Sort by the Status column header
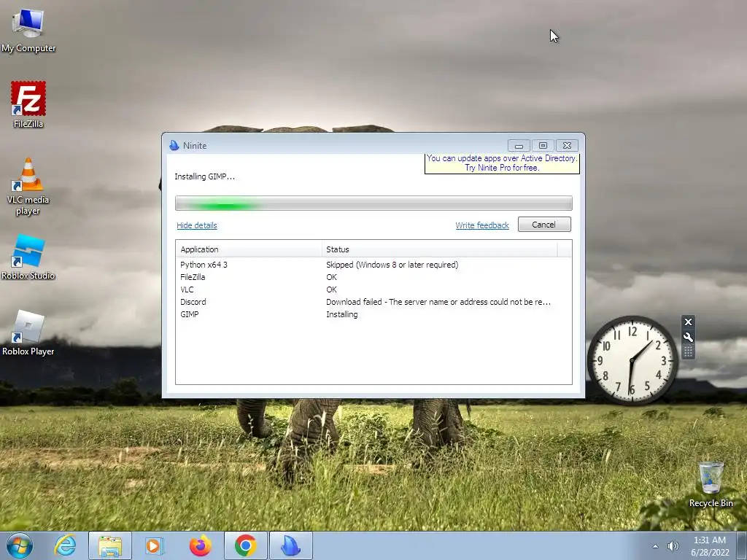This screenshot has width=747, height=560. point(439,249)
